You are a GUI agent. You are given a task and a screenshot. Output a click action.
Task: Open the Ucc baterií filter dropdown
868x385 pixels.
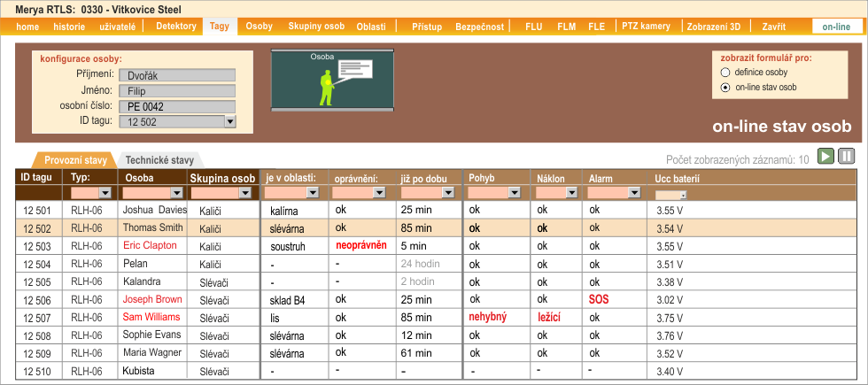coord(683,196)
